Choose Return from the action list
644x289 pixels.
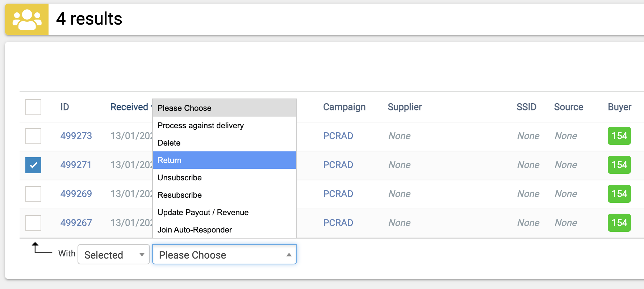pyautogui.click(x=225, y=160)
